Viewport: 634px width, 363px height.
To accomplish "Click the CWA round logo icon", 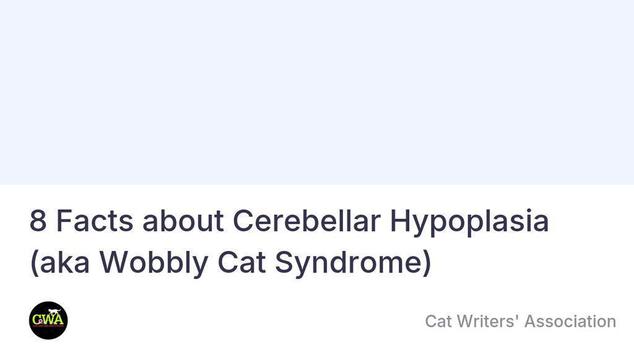I will [49, 321].
